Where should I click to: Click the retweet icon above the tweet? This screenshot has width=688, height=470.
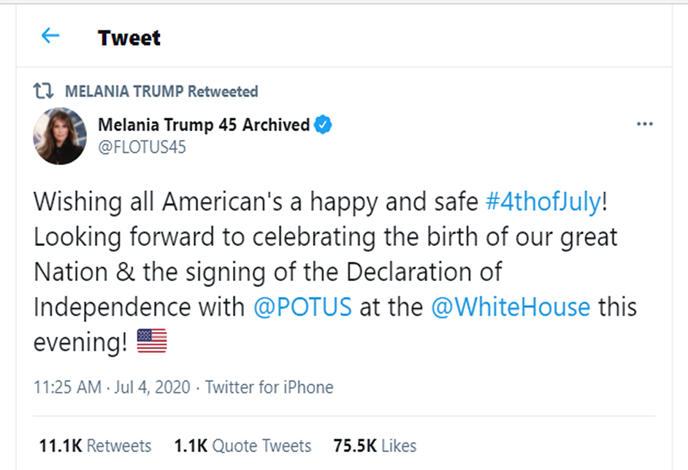point(43,91)
